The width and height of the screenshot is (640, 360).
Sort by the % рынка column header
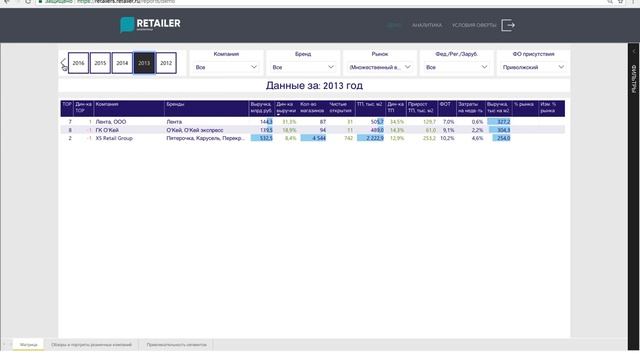coord(525,108)
